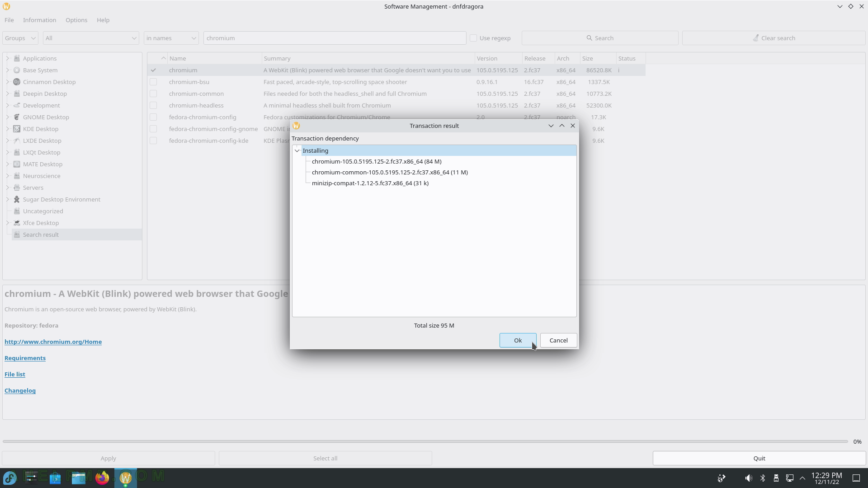Open the Changelog link
This screenshot has width=868, height=488.
point(20,390)
